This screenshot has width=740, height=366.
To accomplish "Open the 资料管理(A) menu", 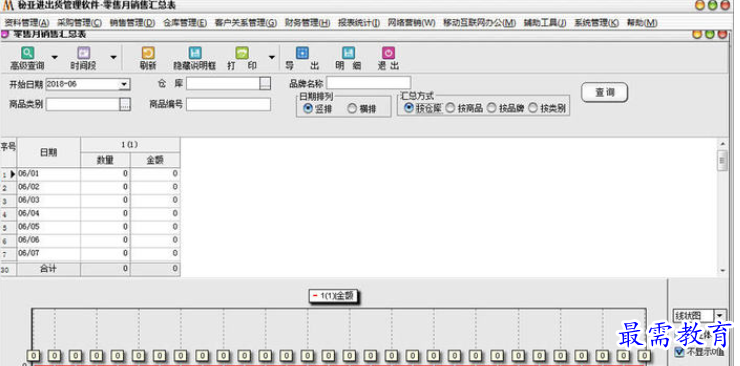I will (27, 23).
